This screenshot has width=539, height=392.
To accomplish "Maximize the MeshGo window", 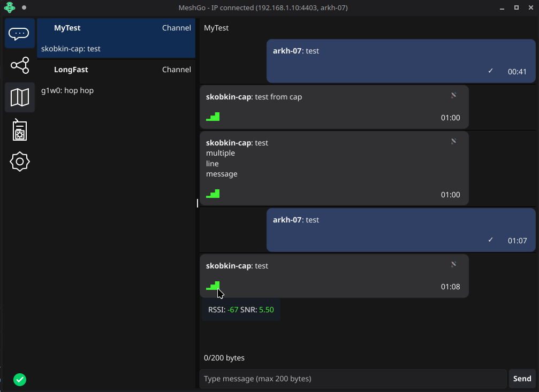I will point(517,7).
